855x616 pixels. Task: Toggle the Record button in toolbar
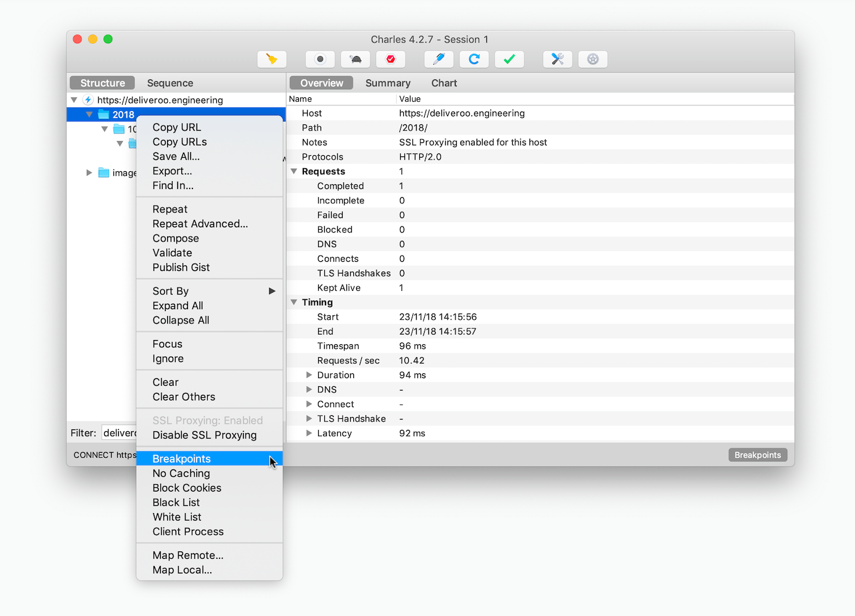pyautogui.click(x=320, y=59)
